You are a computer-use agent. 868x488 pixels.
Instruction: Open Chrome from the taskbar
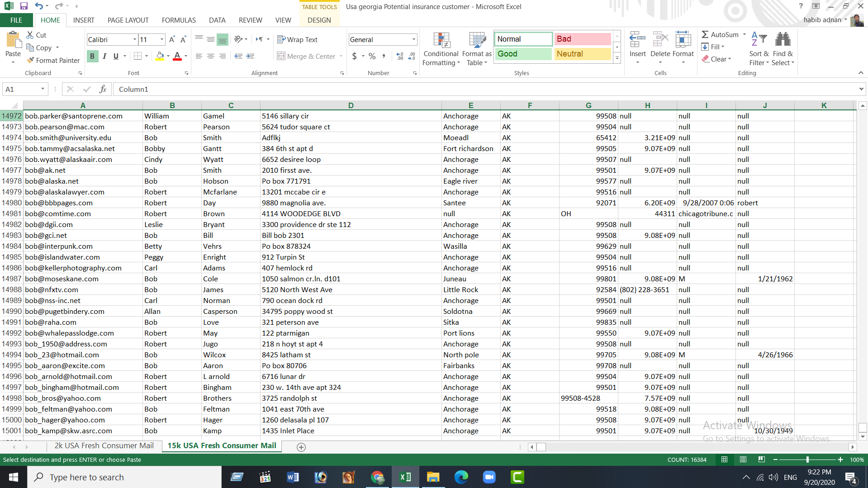pyautogui.click(x=377, y=477)
